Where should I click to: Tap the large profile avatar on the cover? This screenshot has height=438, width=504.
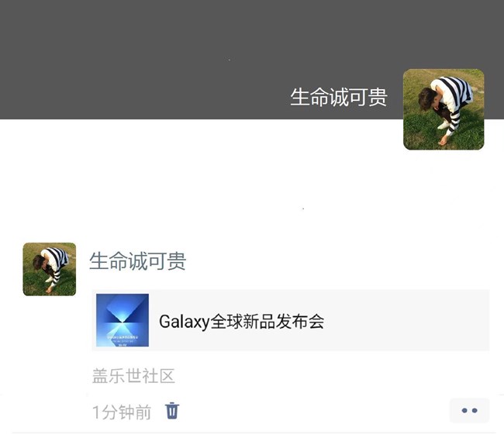pos(444,109)
